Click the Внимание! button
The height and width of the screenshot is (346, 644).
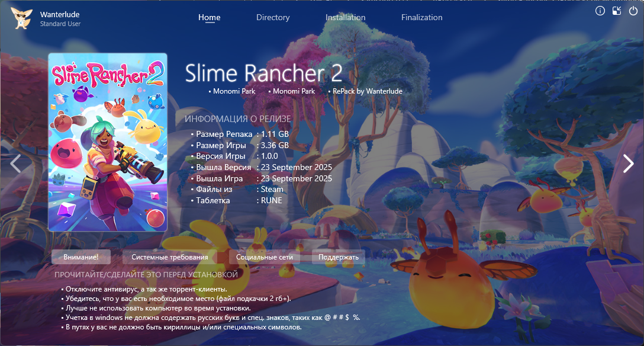81,257
